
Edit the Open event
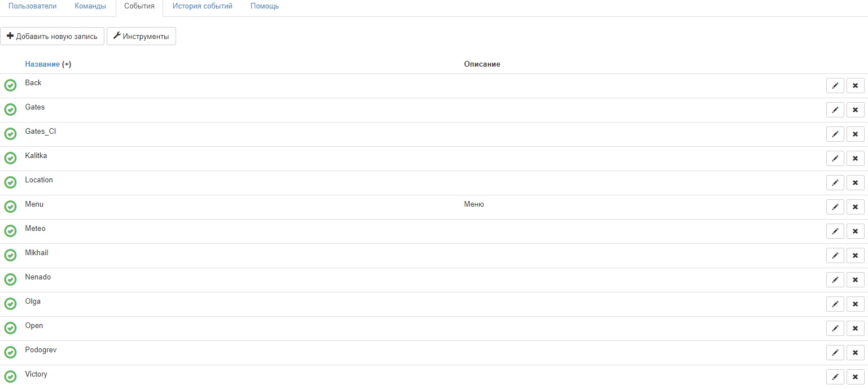tap(835, 329)
